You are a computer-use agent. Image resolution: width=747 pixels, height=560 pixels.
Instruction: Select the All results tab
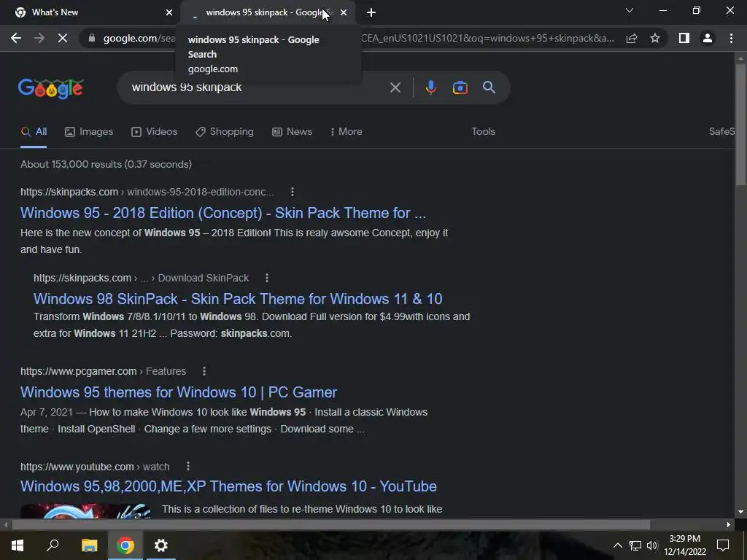[34, 132]
